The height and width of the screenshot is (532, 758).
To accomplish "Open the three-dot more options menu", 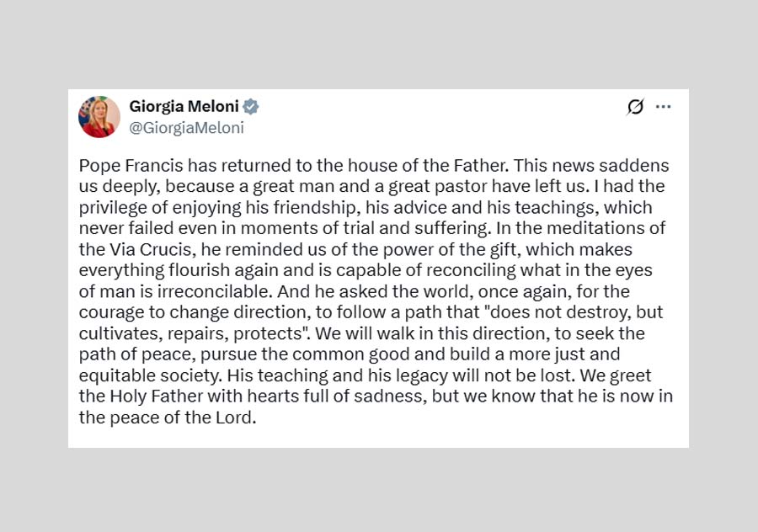I will (x=664, y=107).
